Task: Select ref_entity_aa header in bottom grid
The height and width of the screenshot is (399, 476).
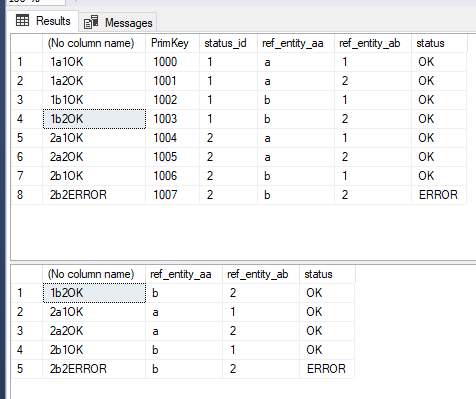Action: pos(184,274)
